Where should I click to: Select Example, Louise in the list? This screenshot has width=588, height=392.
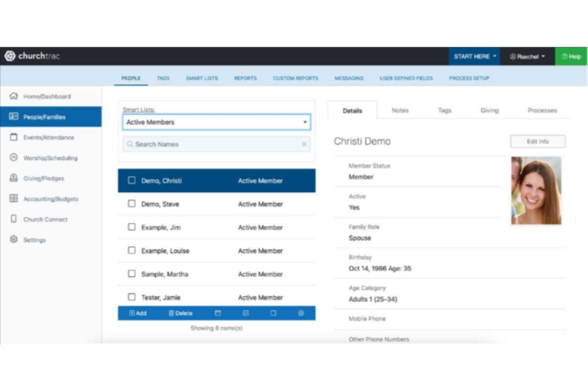(165, 251)
